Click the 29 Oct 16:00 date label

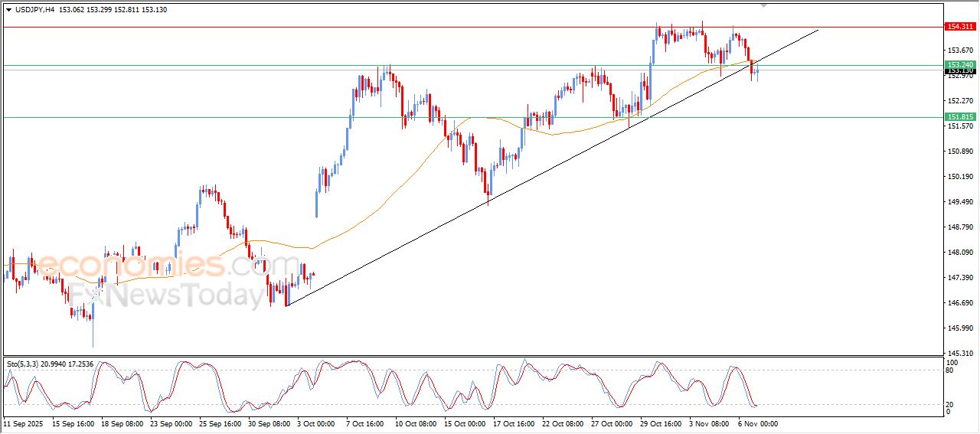coord(659,423)
